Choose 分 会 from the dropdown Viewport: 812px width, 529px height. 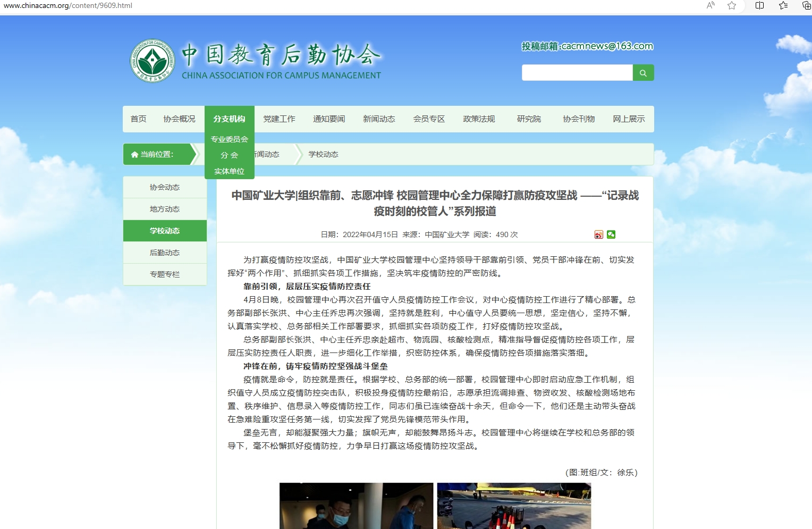(x=230, y=155)
